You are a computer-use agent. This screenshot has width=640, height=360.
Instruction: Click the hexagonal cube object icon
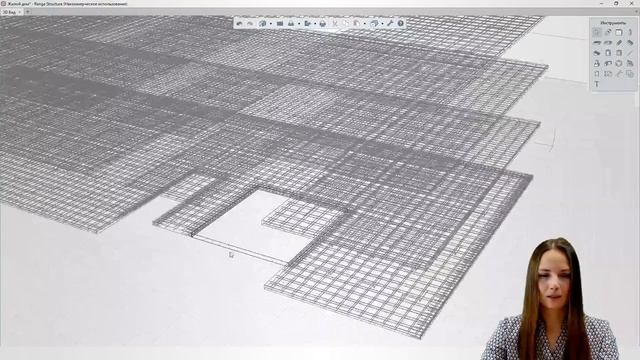pos(323,24)
